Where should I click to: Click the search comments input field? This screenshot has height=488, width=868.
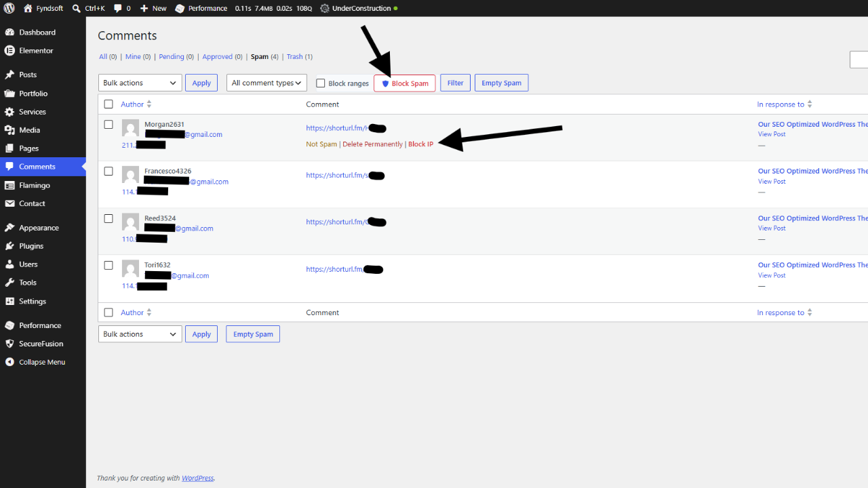(x=859, y=60)
